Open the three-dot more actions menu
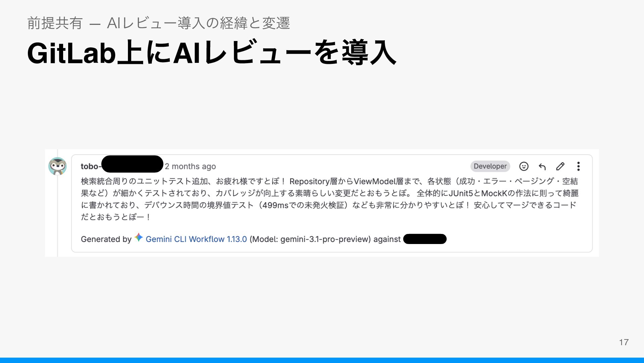The image size is (644, 363). point(578,166)
